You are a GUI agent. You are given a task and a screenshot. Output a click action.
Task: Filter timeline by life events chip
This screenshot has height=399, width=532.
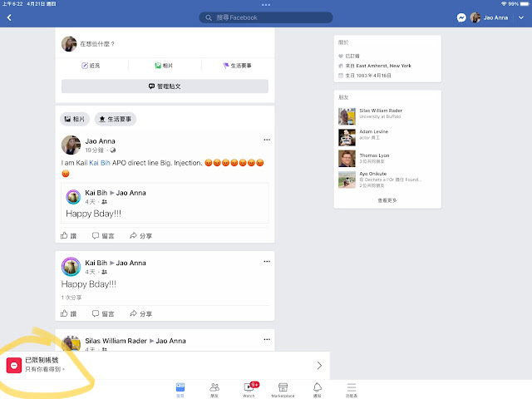tap(116, 119)
